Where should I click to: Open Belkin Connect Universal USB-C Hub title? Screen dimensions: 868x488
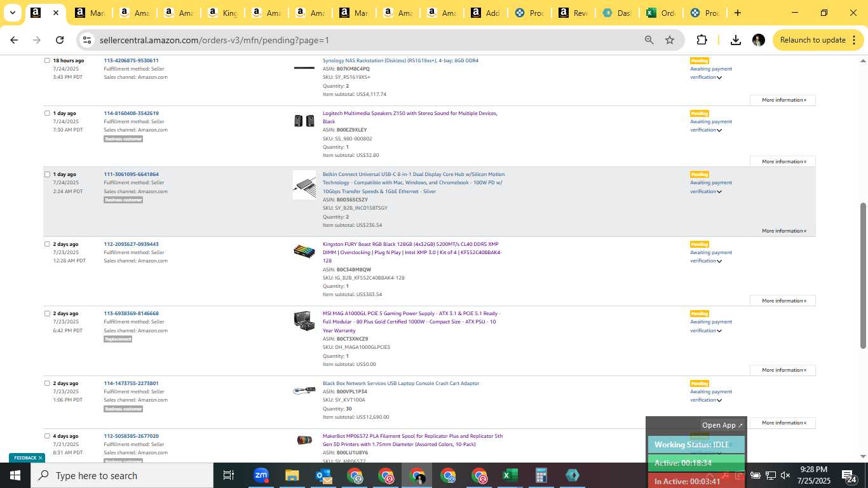click(414, 182)
